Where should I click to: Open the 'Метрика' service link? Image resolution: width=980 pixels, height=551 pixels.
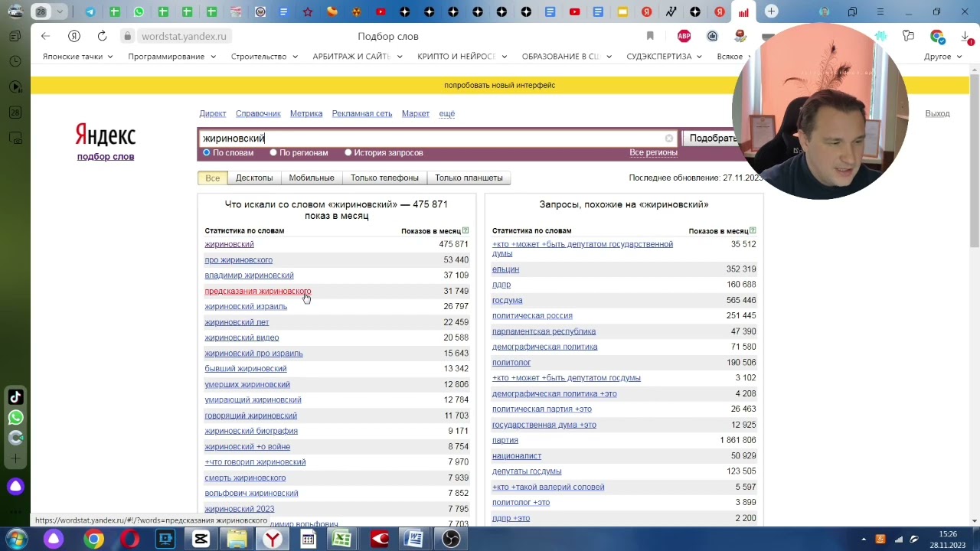[306, 113]
